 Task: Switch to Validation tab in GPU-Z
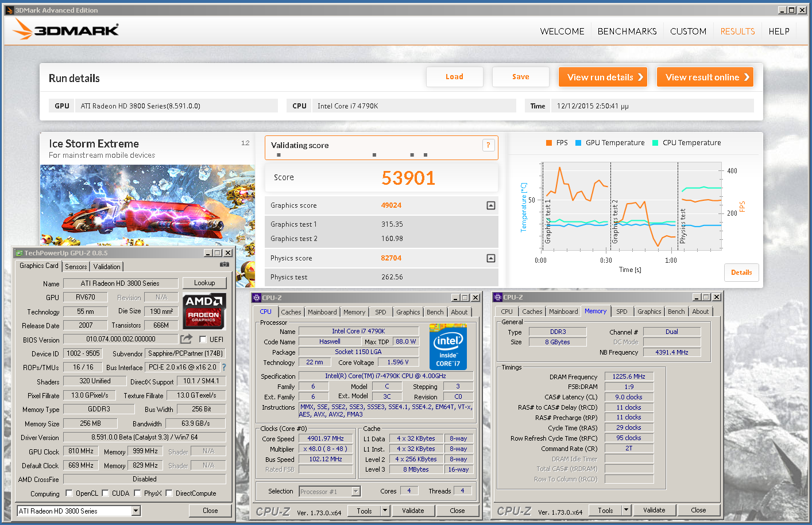click(x=107, y=267)
